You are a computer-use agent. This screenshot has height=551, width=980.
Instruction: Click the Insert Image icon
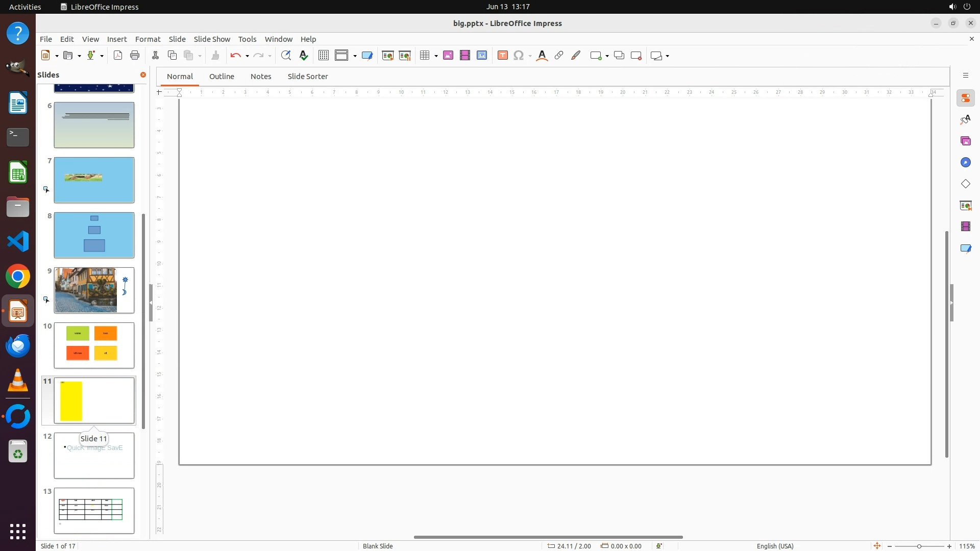pos(448,56)
